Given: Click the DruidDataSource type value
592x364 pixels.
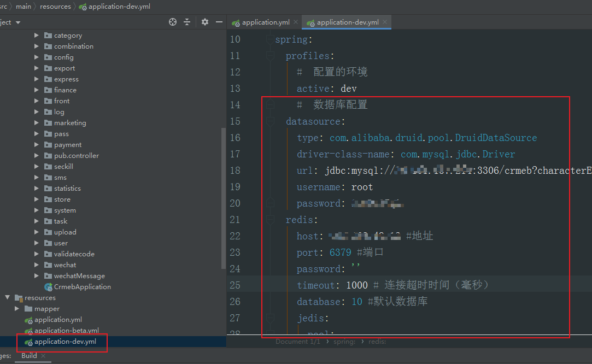Looking at the screenshot, I should point(433,138).
